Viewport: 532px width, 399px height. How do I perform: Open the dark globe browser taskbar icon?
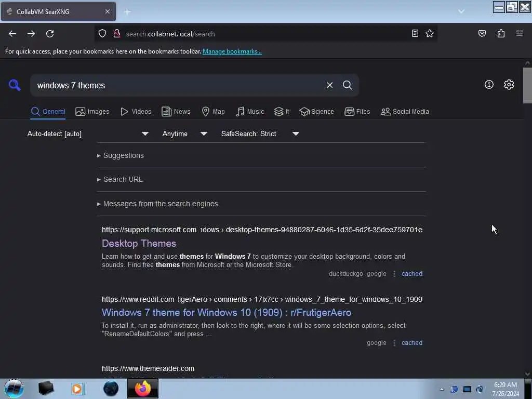(111, 389)
